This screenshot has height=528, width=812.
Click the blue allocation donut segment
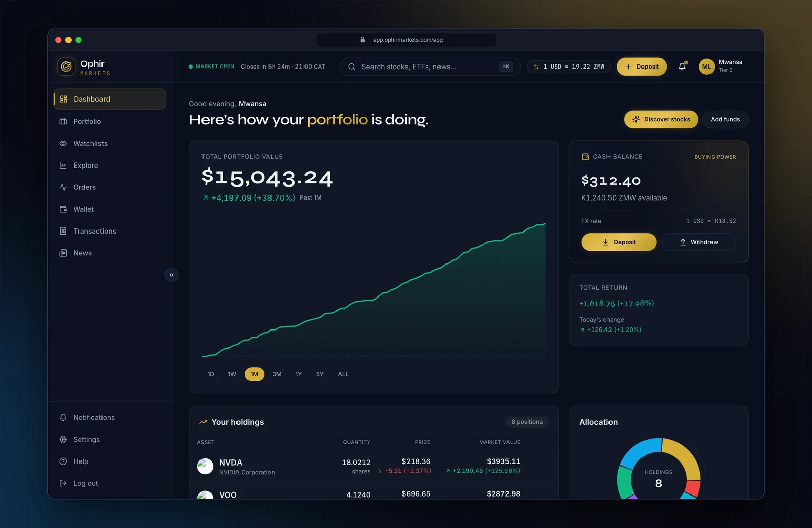pyautogui.click(x=639, y=451)
